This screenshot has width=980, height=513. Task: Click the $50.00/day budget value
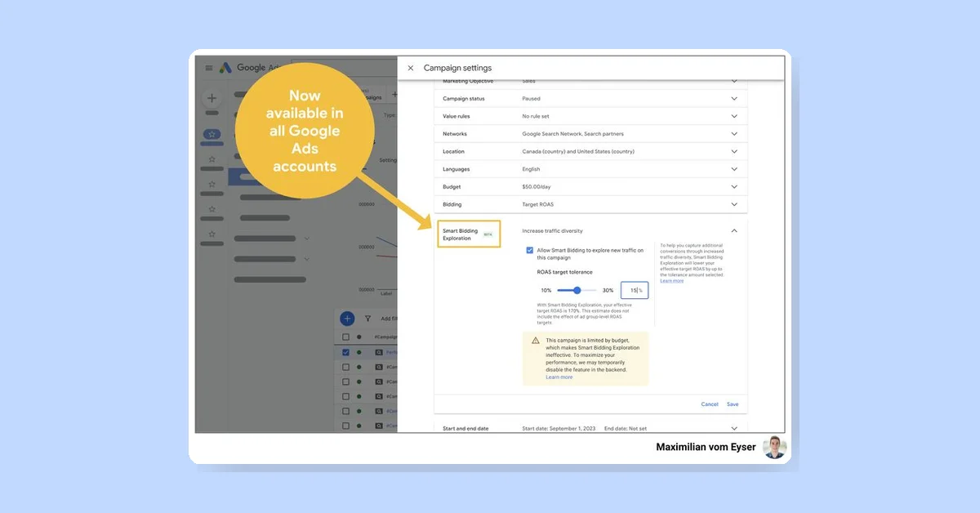click(x=537, y=187)
